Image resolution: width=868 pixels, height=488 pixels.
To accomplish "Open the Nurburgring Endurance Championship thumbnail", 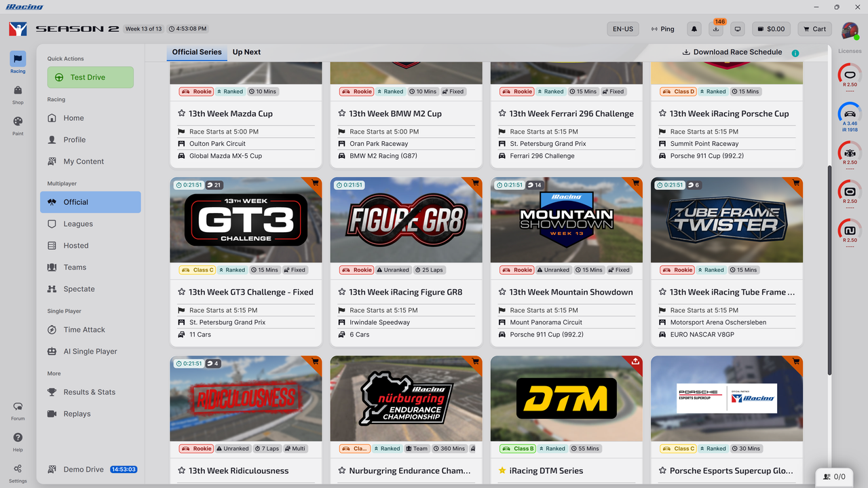I will (x=406, y=398).
